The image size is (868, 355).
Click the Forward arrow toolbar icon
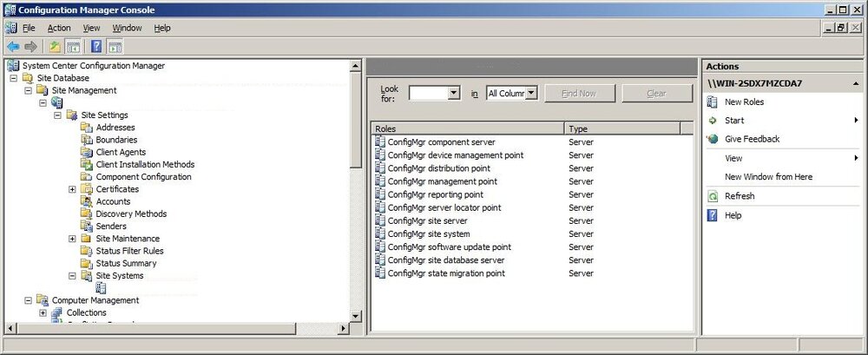(31, 47)
